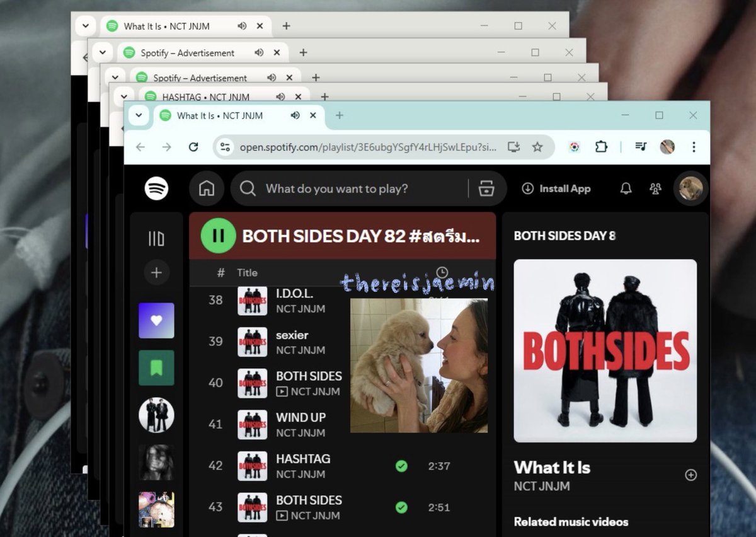Open new tab in the HASHTAG window
The height and width of the screenshot is (537, 756).
324,97
